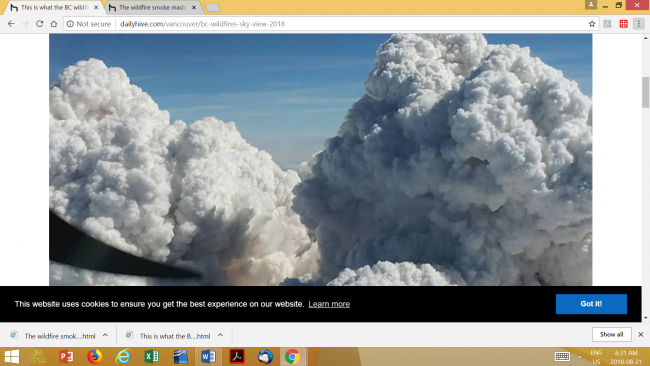Open the Windows Start menu
The image size is (650, 366).
tap(12, 356)
